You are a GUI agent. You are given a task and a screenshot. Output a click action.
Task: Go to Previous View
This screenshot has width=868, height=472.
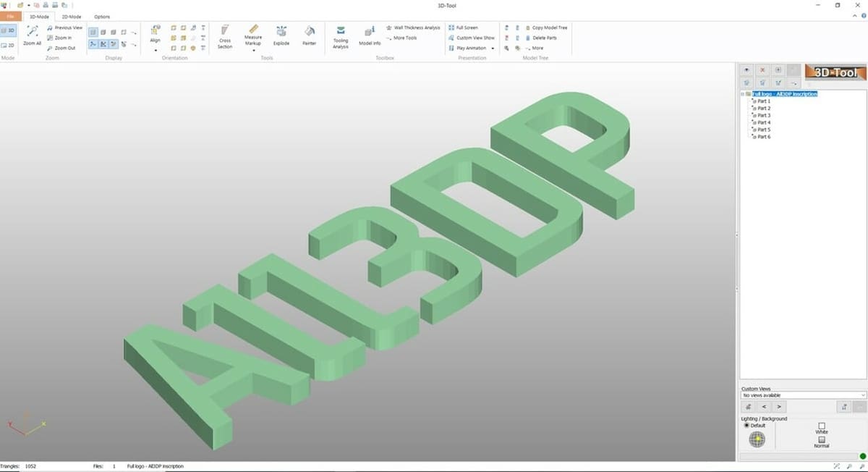64,28
